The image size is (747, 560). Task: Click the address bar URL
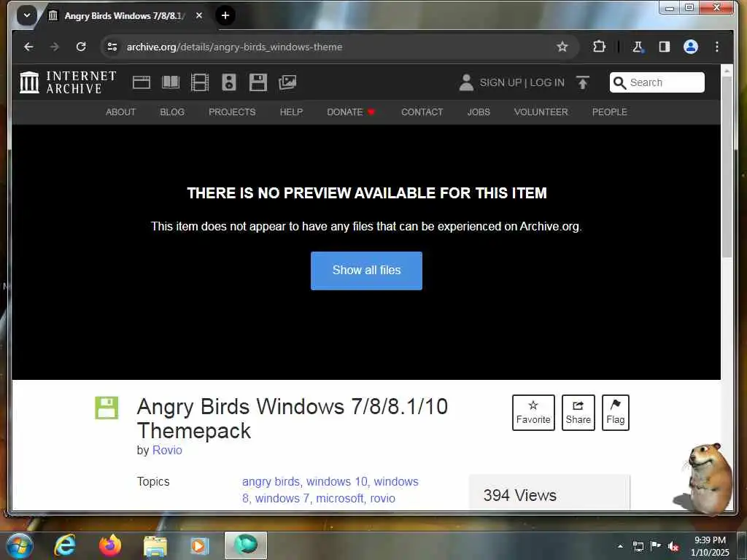coord(234,47)
